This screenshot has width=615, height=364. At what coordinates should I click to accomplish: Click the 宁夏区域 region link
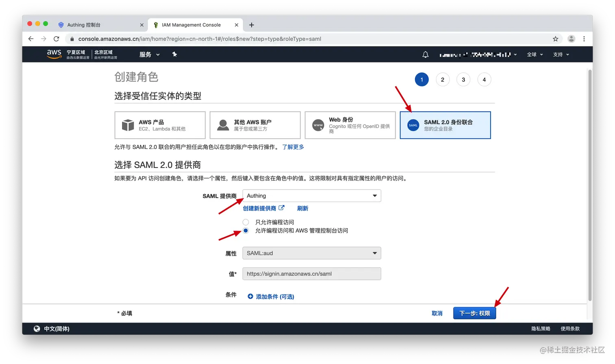coord(78,54)
